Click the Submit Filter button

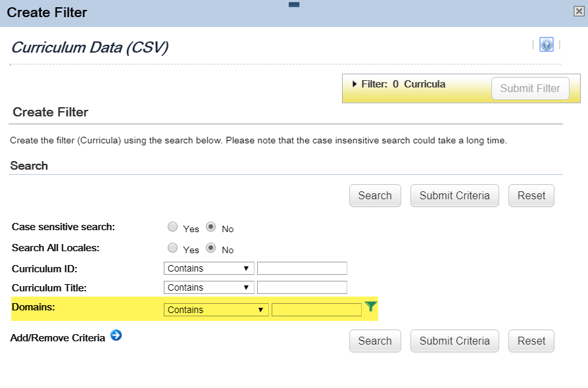[530, 89]
